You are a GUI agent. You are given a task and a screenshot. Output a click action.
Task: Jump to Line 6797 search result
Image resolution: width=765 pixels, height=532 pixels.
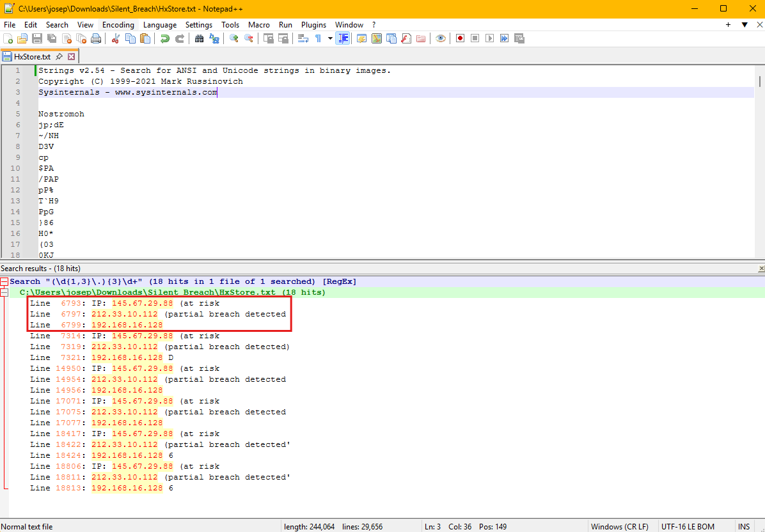[160, 315]
